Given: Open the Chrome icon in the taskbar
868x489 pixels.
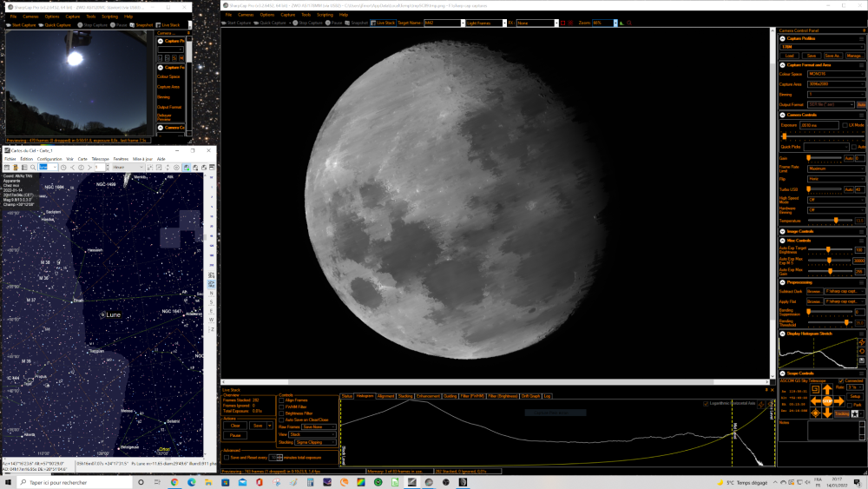Looking at the screenshot, I should [x=174, y=482].
